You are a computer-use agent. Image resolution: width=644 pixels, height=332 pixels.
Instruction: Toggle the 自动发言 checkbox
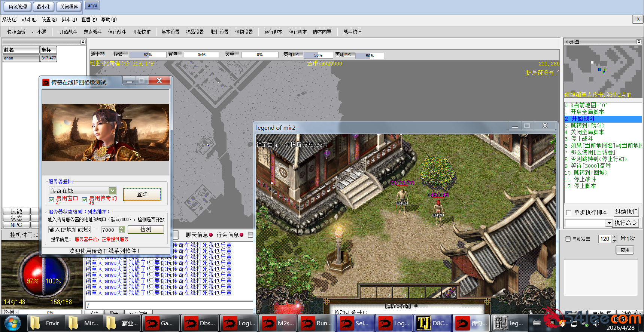pos(568,239)
